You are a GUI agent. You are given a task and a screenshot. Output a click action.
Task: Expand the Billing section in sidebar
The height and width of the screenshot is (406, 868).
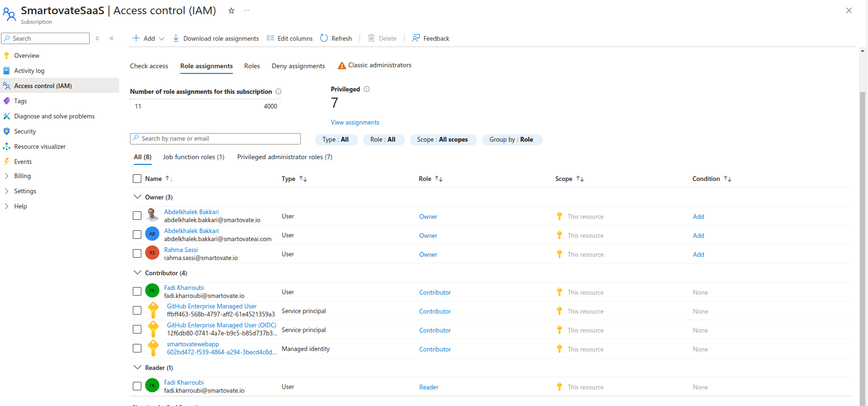(x=7, y=176)
